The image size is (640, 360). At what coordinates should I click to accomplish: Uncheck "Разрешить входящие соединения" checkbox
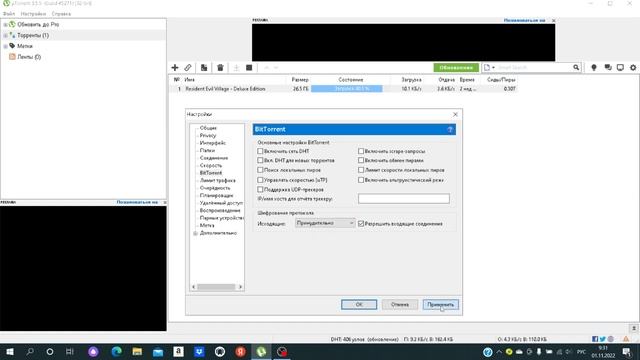[361, 224]
